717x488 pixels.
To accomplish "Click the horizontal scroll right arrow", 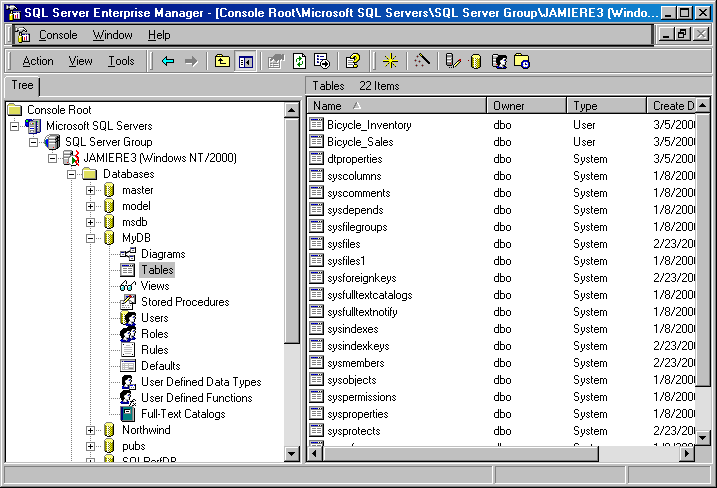I will (687, 454).
